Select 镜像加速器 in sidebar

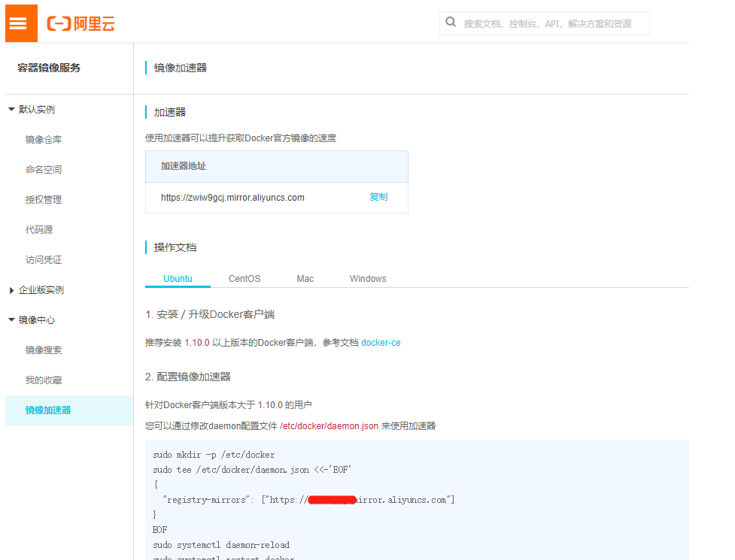coord(69,410)
